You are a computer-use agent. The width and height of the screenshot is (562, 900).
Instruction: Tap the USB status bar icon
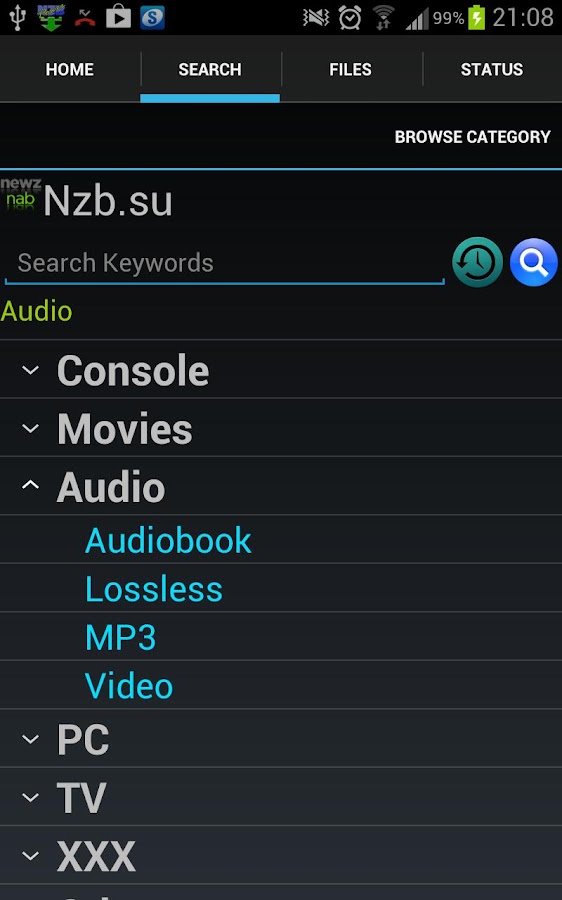pyautogui.click(x=17, y=17)
